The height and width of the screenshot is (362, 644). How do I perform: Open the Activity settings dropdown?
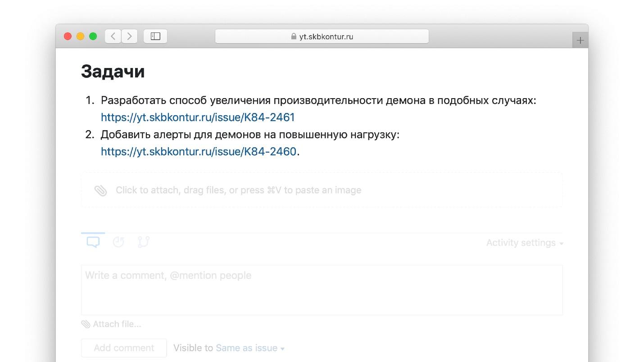point(525,243)
